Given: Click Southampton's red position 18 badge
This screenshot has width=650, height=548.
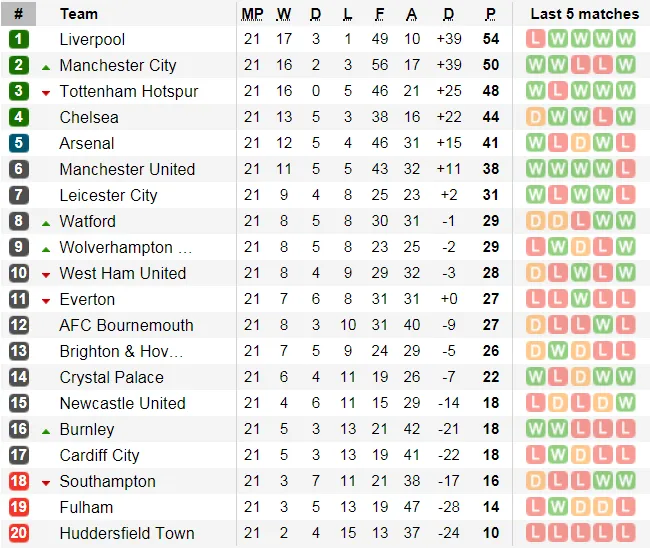Looking at the screenshot, I should tap(19, 481).
